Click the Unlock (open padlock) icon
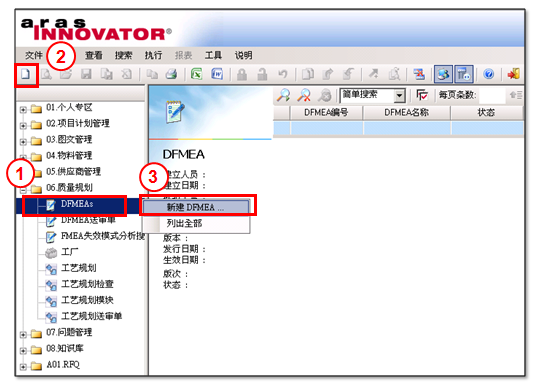The height and width of the screenshot is (384, 534). click(262, 74)
